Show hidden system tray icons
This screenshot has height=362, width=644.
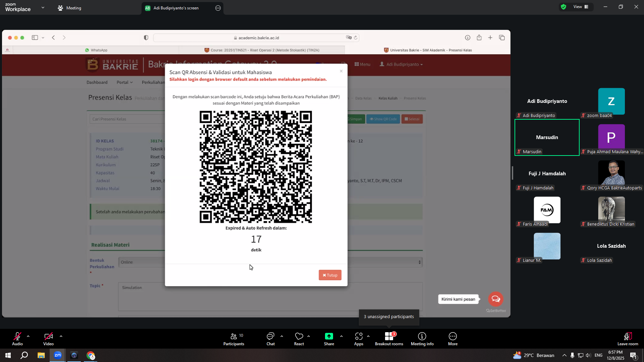click(564, 355)
